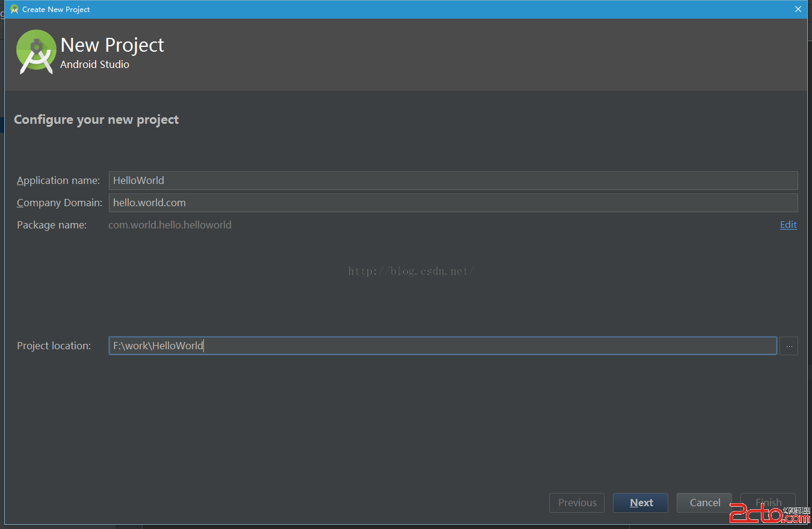Click the Finish button
This screenshot has height=529, width=812.
click(768, 503)
